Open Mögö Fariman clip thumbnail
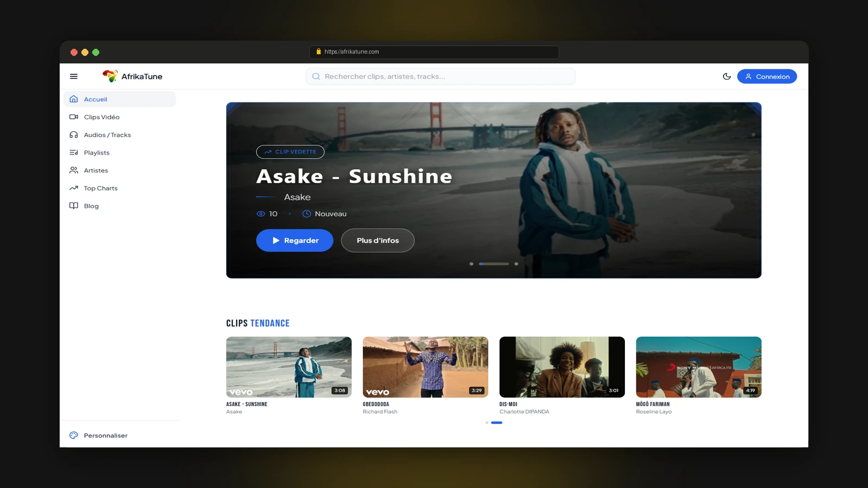Viewport: 868px width, 488px height. coord(699,367)
